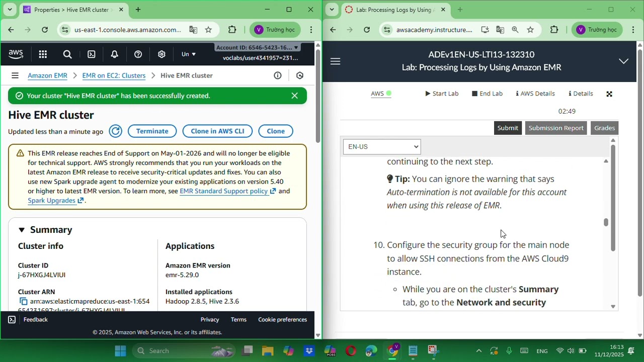Open the preferences icon beside info icon
The image size is (644, 362).
(x=300, y=75)
